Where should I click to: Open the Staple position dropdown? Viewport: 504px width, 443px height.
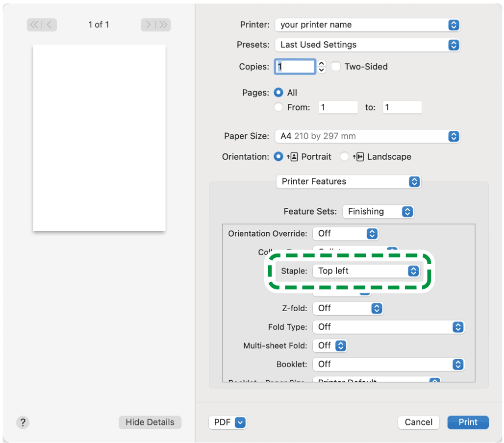[x=367, y=271]
